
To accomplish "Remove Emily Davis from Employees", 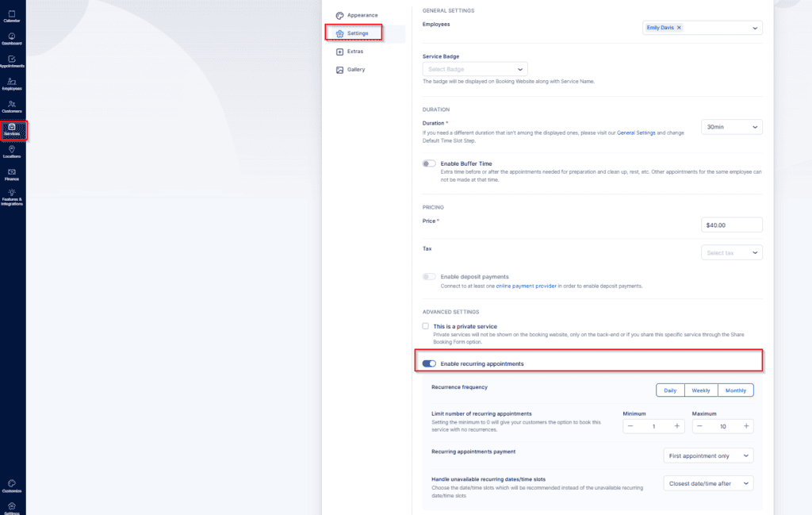I will [x=679, y=28].
